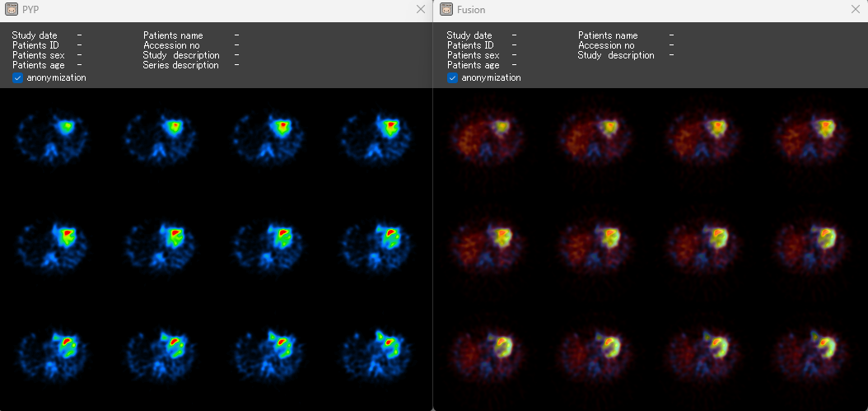Viewport: 868px width, 411px height.
Task: Select second PYP slice in middle row
Action: [161, 246]
